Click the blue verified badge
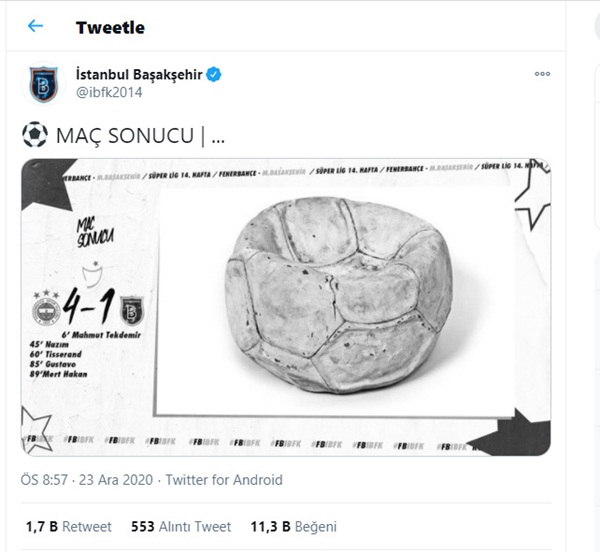 (x=214, y=75)
